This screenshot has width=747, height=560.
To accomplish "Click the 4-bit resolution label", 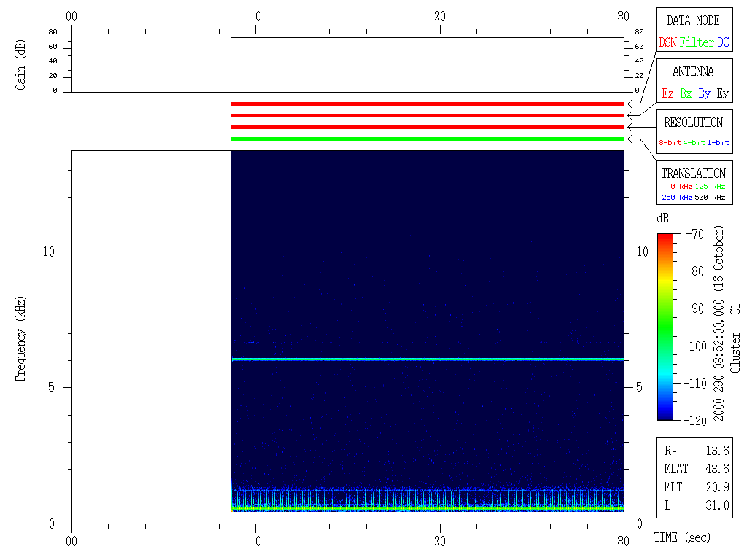I will tap(694, 143).
